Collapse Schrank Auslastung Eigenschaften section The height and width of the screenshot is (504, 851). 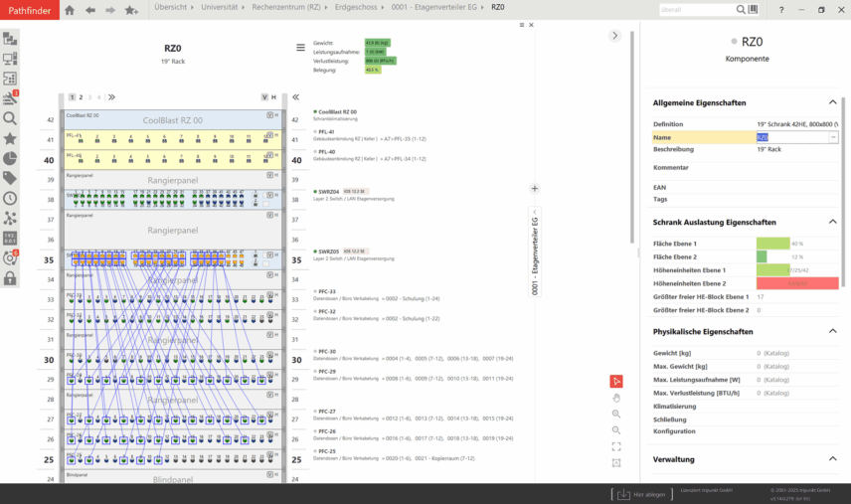(832, 222)
